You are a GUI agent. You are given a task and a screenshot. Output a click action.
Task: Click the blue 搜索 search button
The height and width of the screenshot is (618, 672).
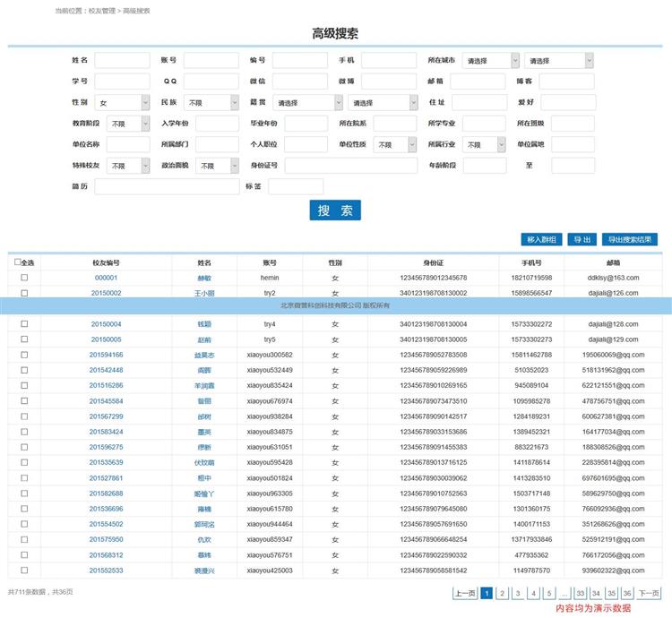tap(335, 210)
